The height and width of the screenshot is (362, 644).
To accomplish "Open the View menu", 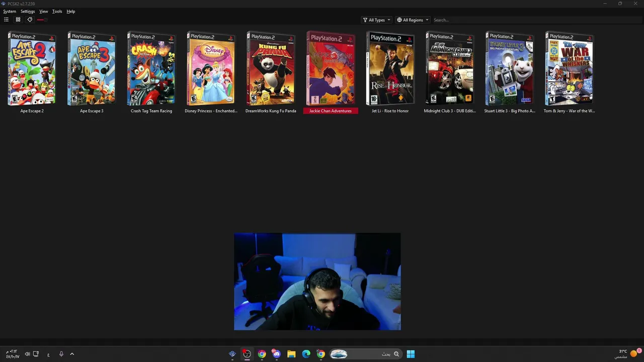I will (x=44, y=11).
